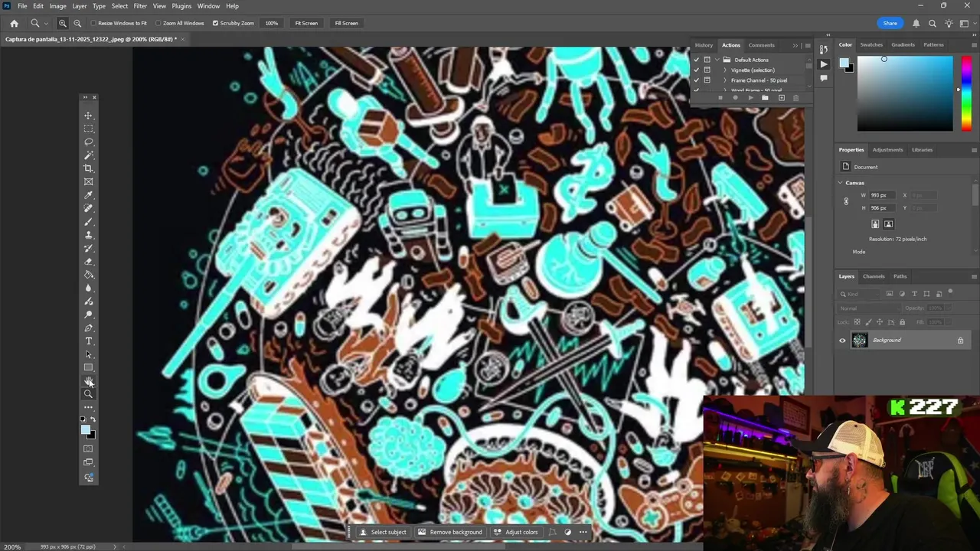Collapse the Default Actions folder
980x551 pixels.
717,60
